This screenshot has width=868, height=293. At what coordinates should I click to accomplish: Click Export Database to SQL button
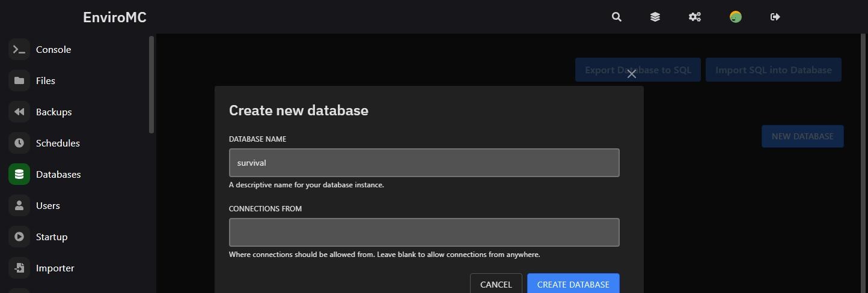click(638, 70)
